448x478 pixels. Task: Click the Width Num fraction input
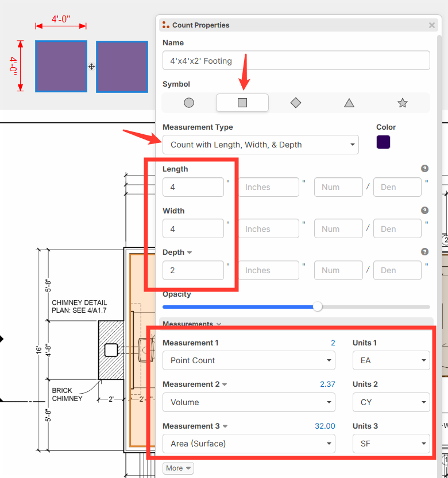pyautogui.click(x=338, y=228)
